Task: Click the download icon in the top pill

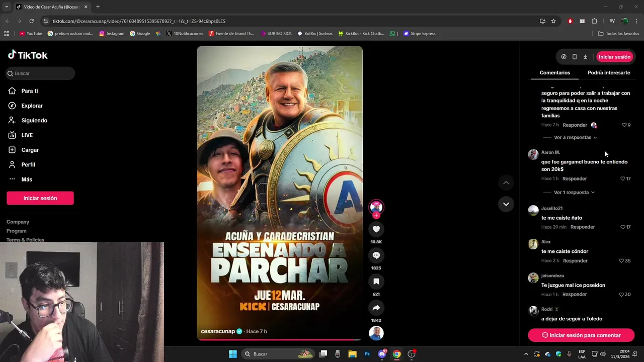Action: coord(585,57)
